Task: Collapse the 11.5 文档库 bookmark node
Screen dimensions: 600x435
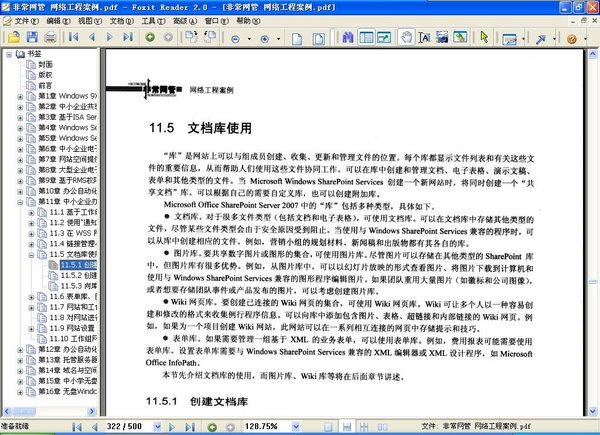Action: 31,255
